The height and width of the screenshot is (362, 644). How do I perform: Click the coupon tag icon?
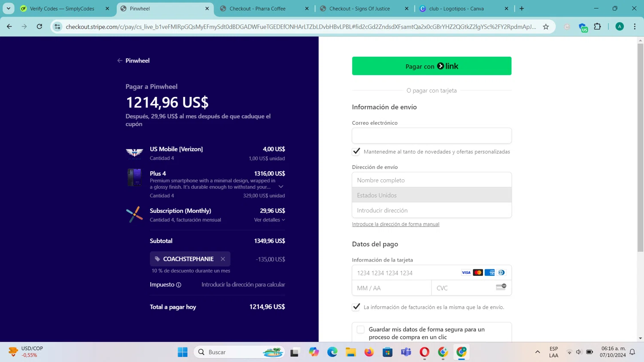pyautogui.click(x=157, y=259)
